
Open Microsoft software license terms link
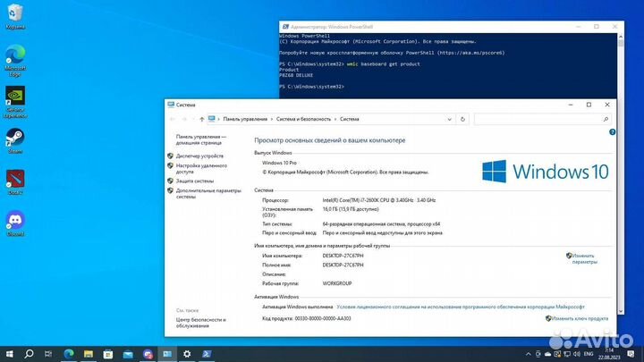pos(461,307)
